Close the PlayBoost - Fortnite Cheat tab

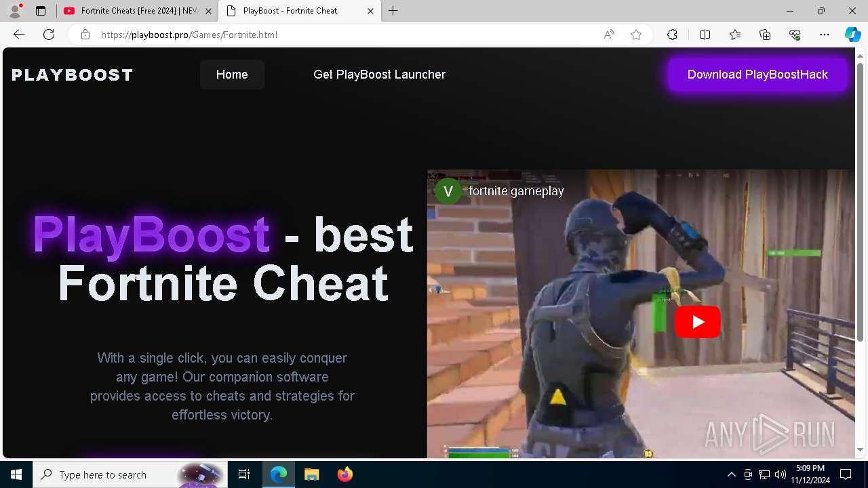click(370, 11)
